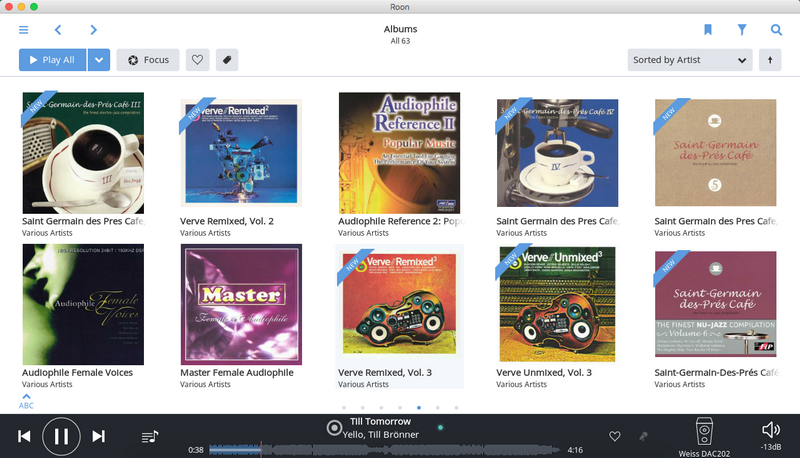Select the Weiss DAC202 audio zone
Screen dimensions: 800x458
click(704, 434)
